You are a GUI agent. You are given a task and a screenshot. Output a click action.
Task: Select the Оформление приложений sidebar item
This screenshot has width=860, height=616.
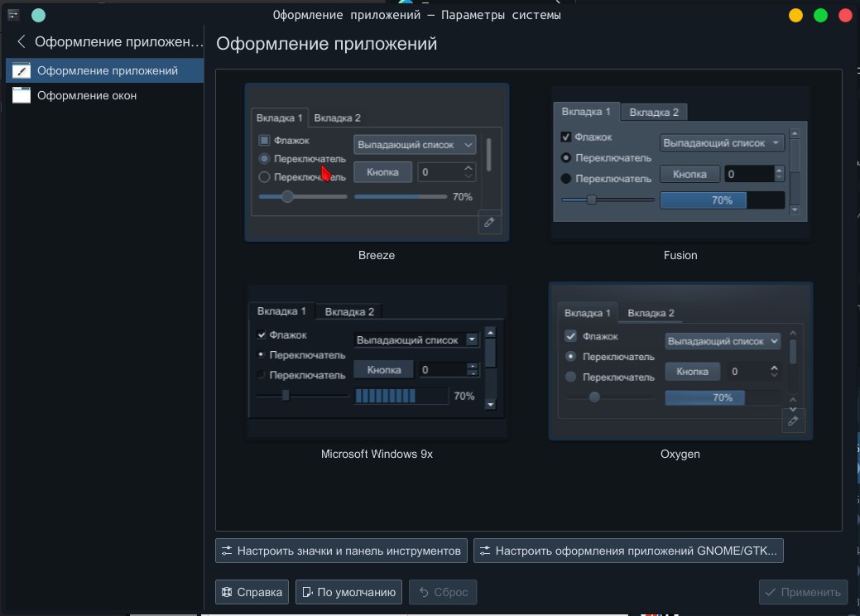click(105, 70)
